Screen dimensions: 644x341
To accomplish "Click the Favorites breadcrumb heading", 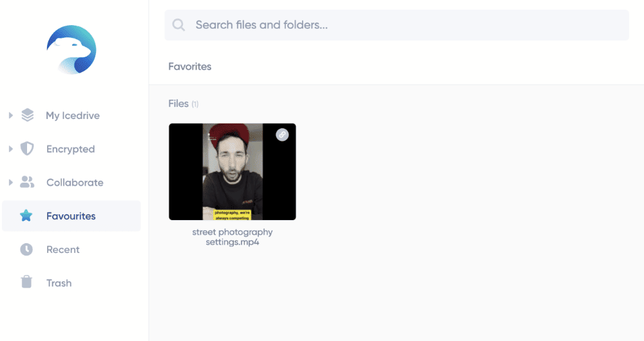I will pos(190,66).
